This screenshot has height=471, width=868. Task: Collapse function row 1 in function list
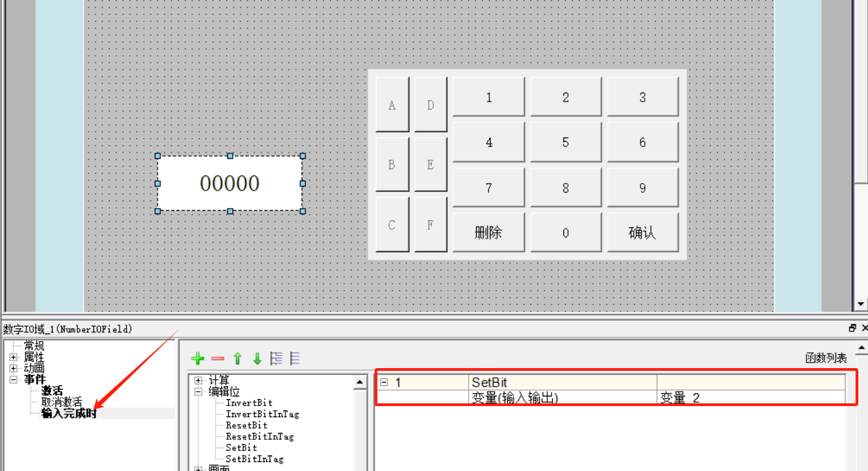click(384, 382)
